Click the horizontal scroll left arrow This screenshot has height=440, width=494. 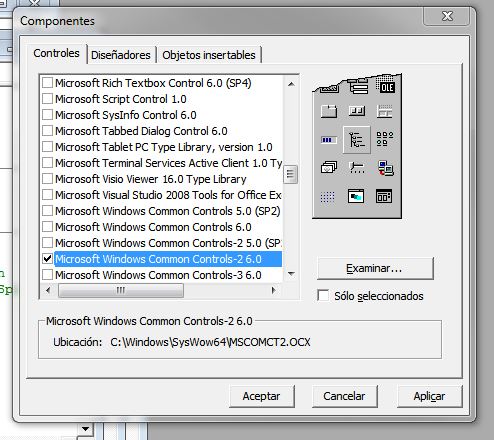click(48, 290)
